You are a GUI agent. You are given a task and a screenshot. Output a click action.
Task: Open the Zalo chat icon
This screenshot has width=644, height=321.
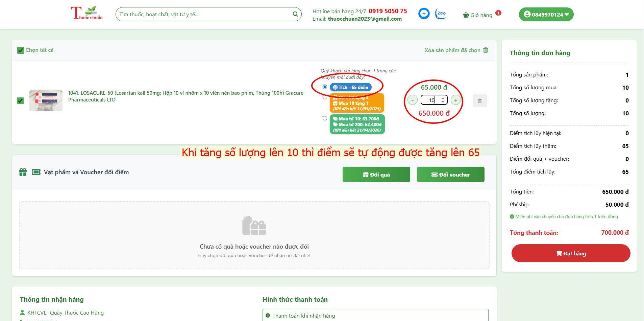coord(440,14)
